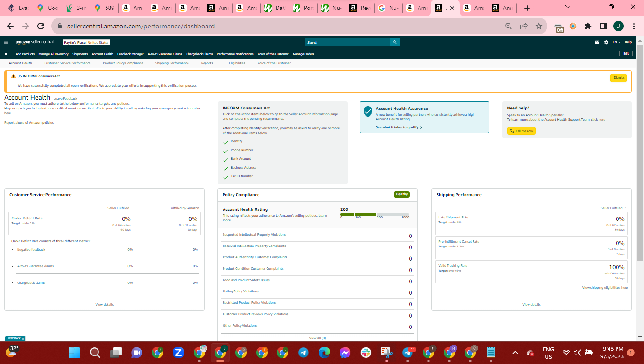The height and width of the screenshot is (364, 644).
Task: Close the FEEDBACK tab at the page bottom
Action: 23,339
